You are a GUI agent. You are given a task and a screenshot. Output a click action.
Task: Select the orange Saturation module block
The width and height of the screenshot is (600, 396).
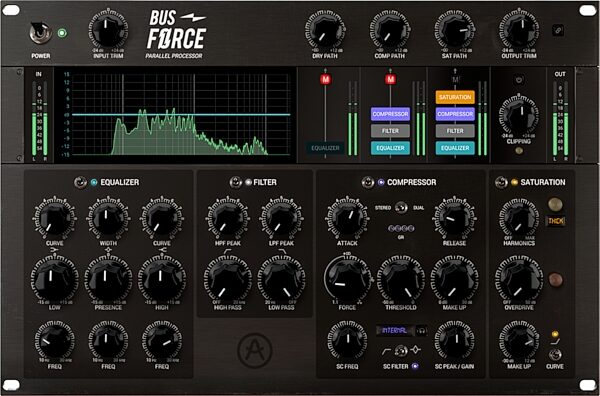(x=455, y=97)
